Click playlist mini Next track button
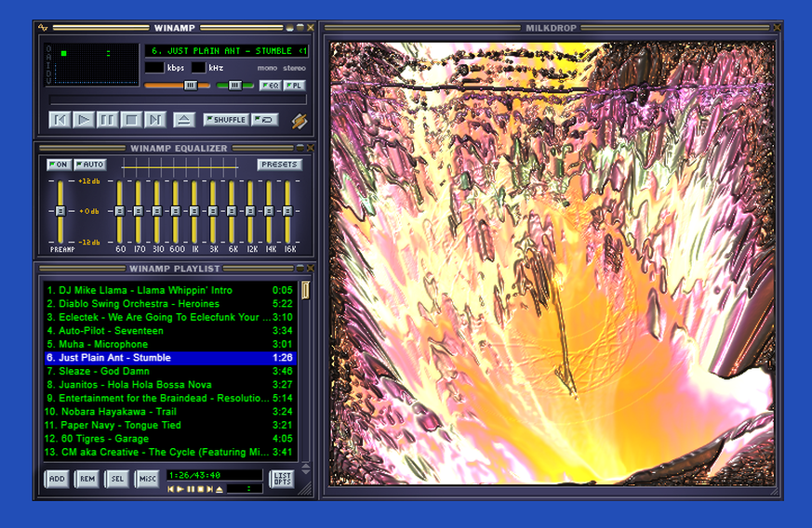 pyautogui.click(x=209, y=489)
